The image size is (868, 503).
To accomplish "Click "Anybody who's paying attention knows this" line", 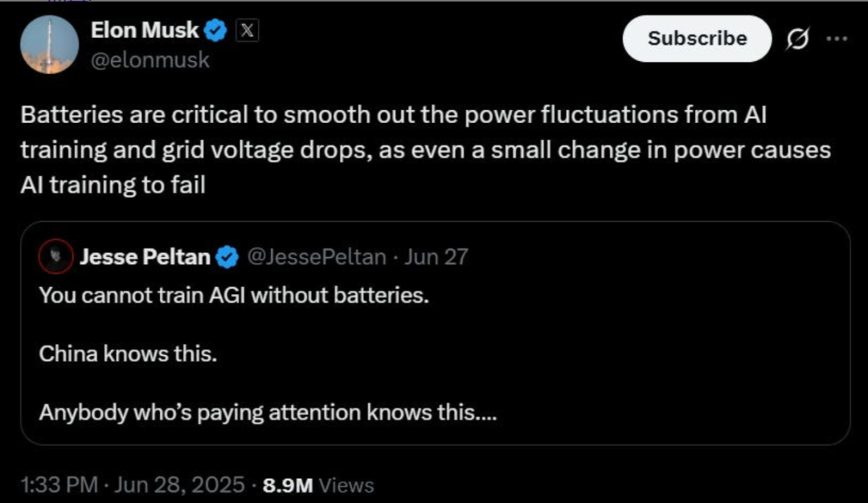I will point(268,413).
